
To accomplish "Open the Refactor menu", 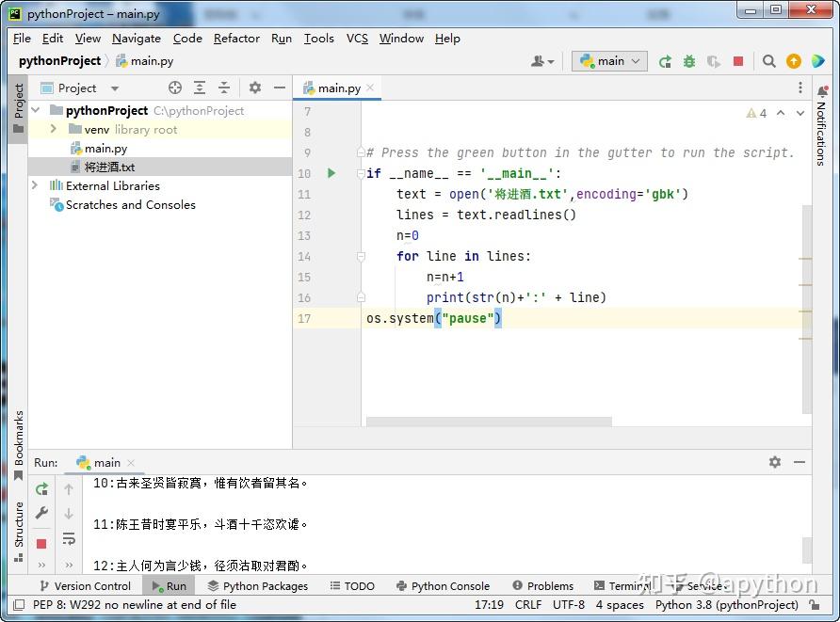I will pyautogui.click(x=235, y=39).
